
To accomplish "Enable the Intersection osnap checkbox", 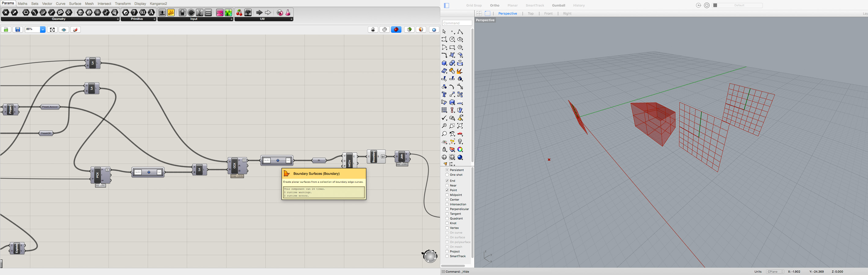I will 447,204.
